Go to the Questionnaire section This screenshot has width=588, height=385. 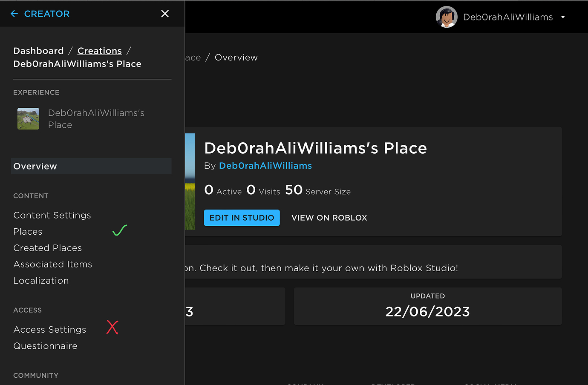pos(45,346)
